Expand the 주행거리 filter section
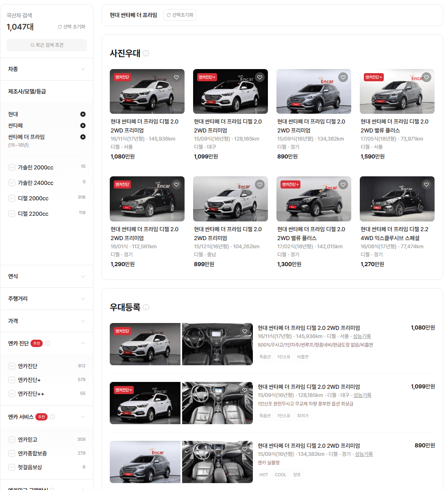This screenshot has height=490, width=448. (47, 299)
